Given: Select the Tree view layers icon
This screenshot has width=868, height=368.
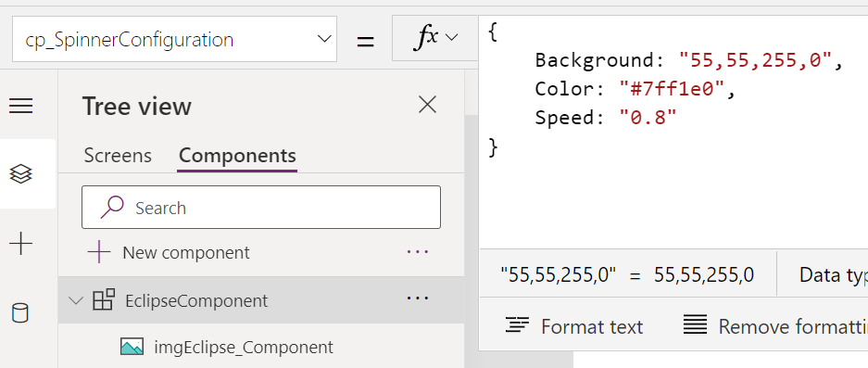Looking at the screenshot, I should click(21, 174).
